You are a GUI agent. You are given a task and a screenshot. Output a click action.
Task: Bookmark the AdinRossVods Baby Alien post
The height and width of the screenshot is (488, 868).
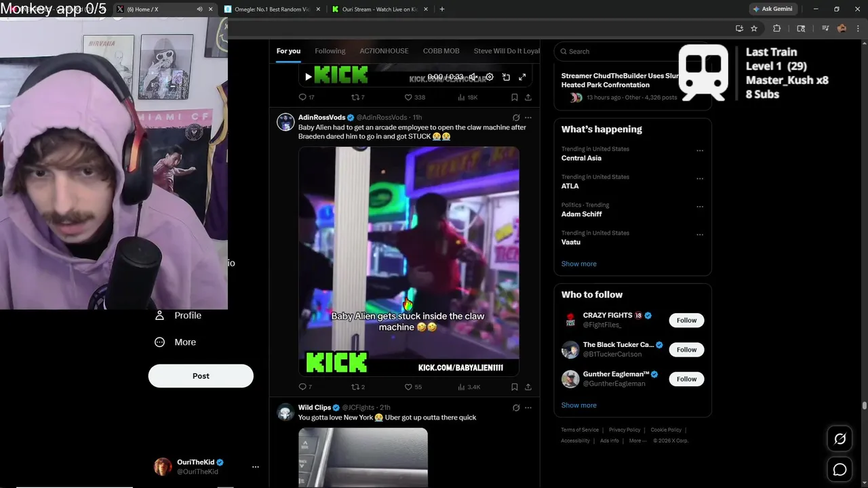[x=514, y=387]
